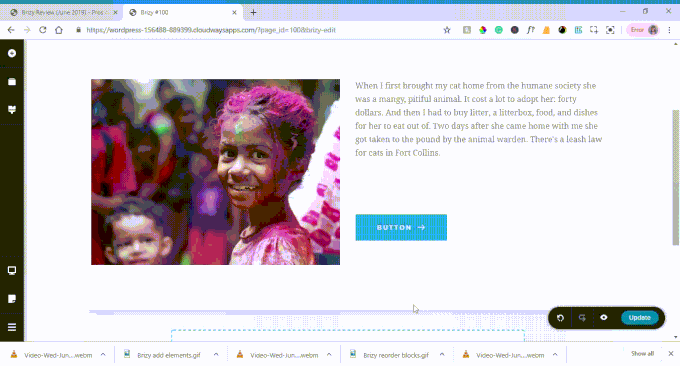Open the Add Elements plus icon in Brizy sidebar
The width and height of the screenshot is (680, 366).
tap(12, 53)
